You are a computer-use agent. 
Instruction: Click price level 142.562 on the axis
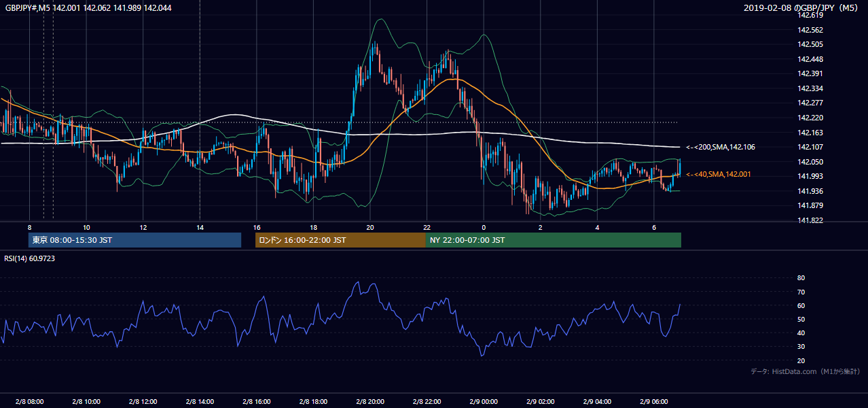click(x=810, y=30)
